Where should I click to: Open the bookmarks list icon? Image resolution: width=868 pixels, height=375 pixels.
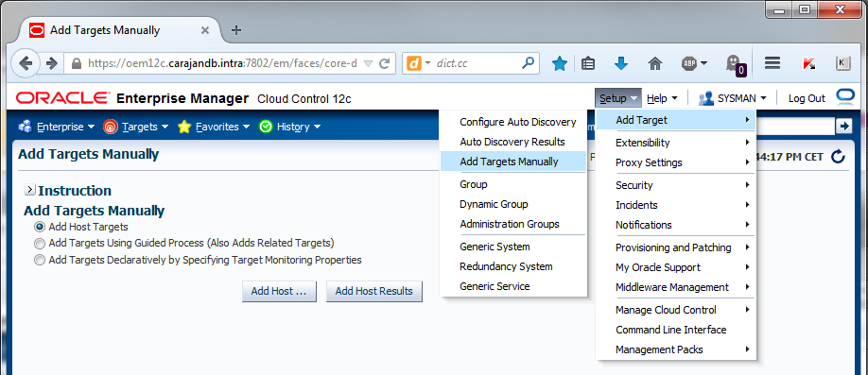click(588, 63)
